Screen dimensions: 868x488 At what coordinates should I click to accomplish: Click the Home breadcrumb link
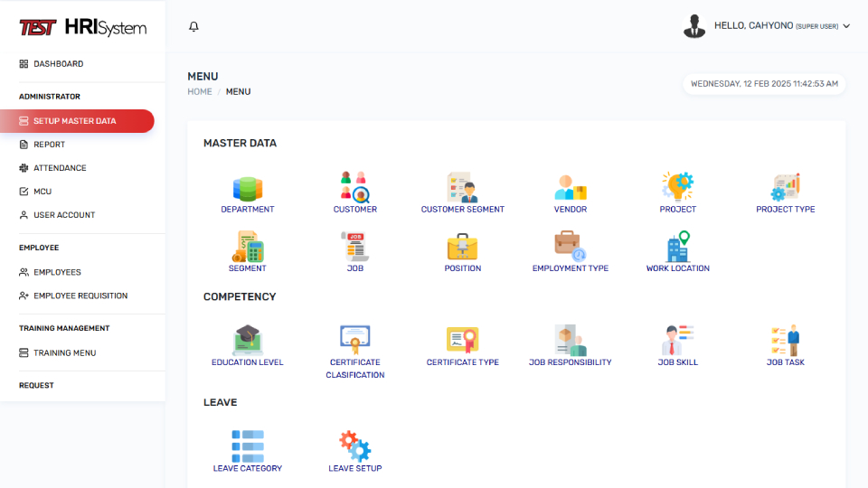200,92
